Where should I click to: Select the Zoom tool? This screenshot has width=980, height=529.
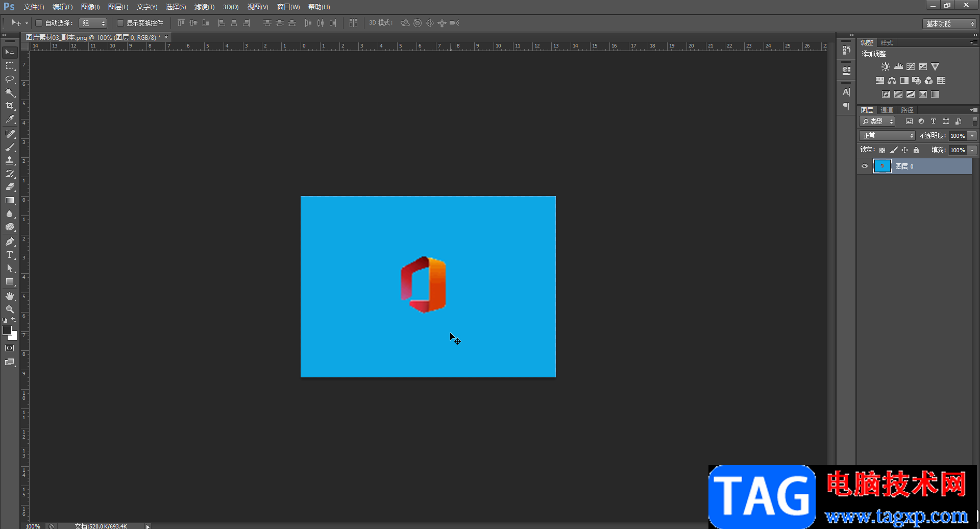click(x=10, y=309)
